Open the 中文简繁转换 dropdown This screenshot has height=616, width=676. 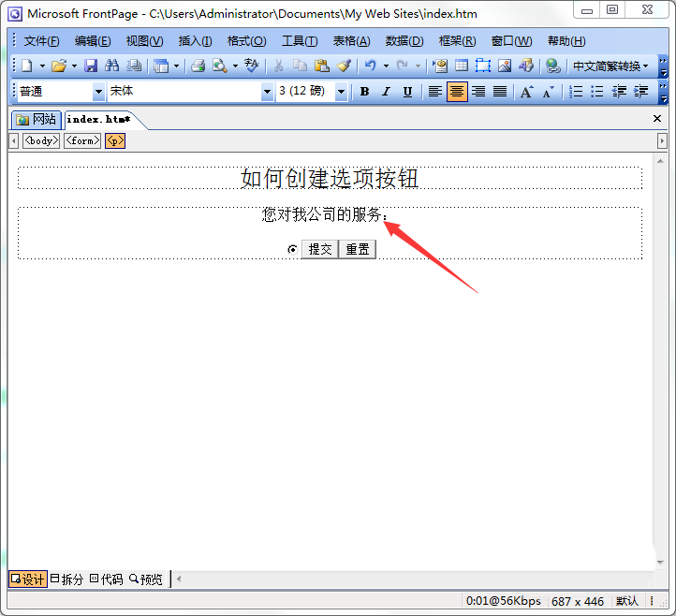[610, 66]
